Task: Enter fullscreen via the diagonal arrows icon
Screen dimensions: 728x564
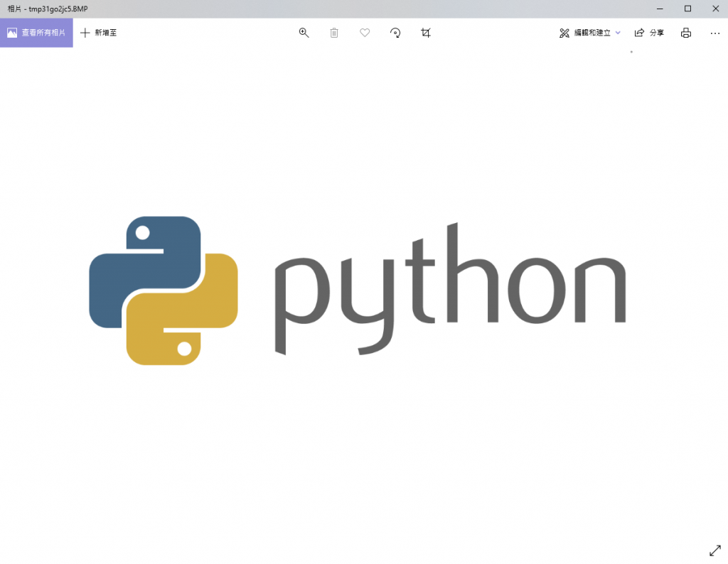Action: [715, 551]
